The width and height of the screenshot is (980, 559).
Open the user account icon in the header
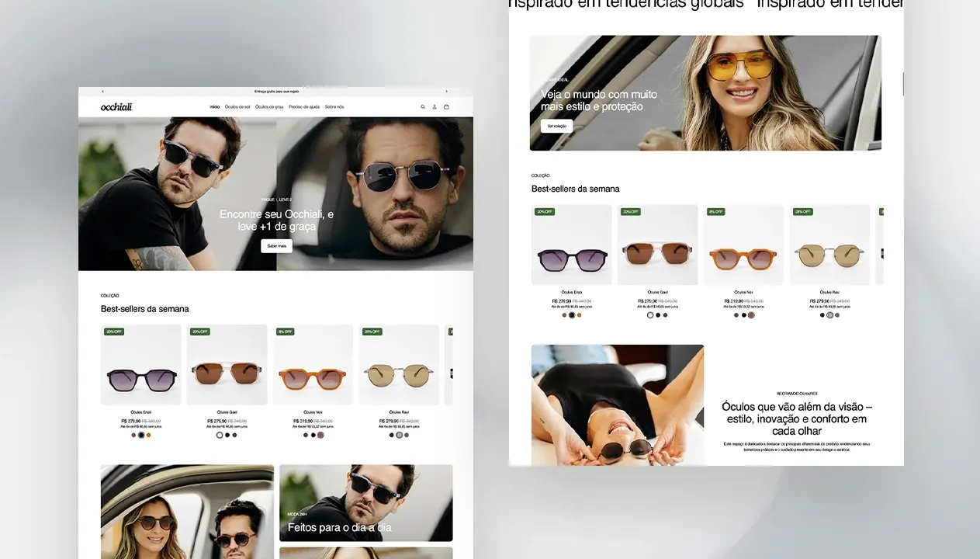click(x=435, y=106)
